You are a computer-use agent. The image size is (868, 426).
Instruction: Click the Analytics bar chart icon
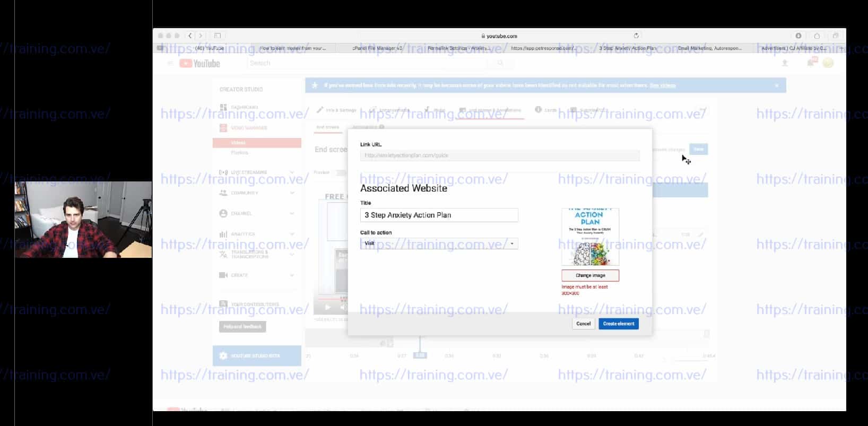(223, 234)
